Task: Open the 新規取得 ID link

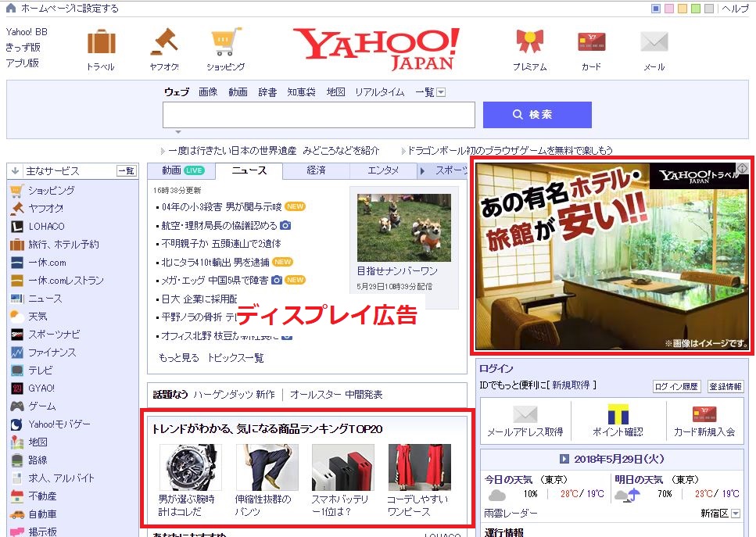Action: tap(571, 385)
